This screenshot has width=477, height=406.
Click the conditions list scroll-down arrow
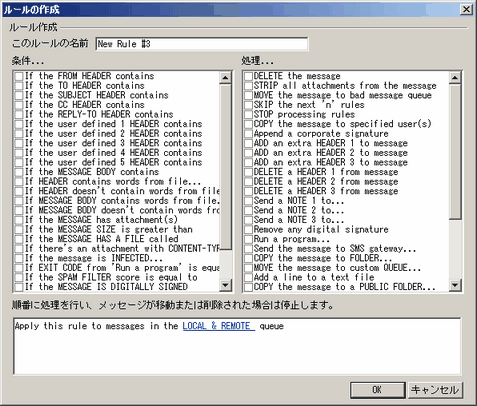pyautogui.click(x=225, y=285)
